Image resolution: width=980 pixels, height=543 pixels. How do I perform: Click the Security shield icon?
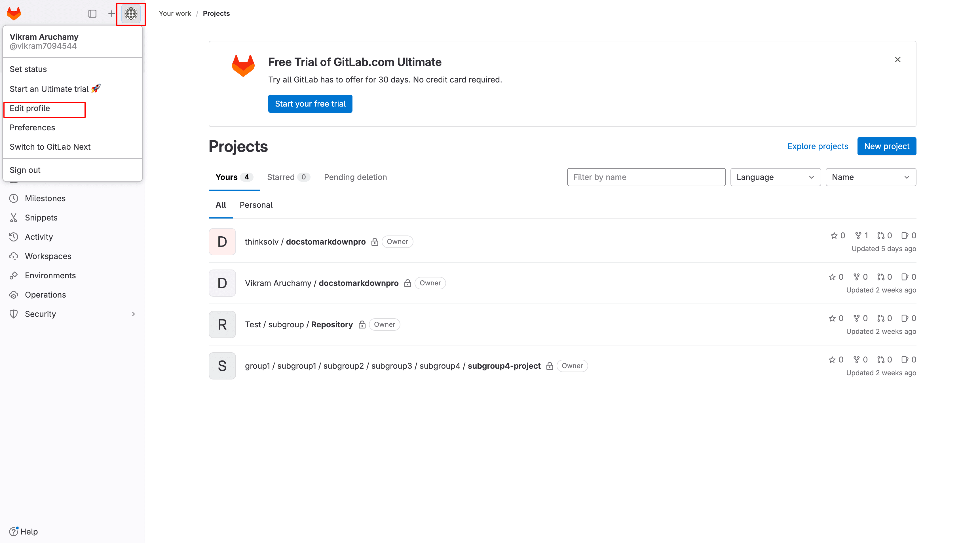(x=14, y=314)
